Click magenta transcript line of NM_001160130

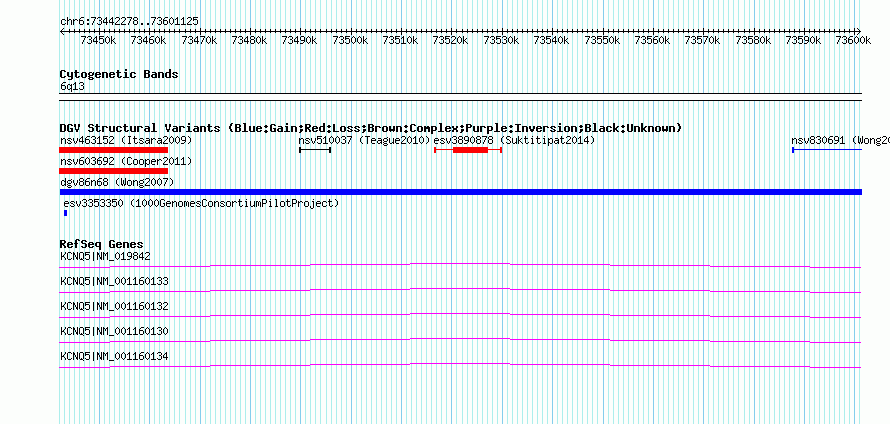pyautogui.click(x=460, y=341)
